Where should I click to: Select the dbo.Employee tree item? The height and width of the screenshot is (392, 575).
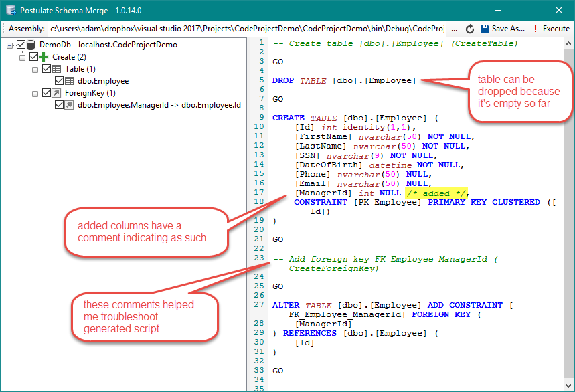(103, 81)
